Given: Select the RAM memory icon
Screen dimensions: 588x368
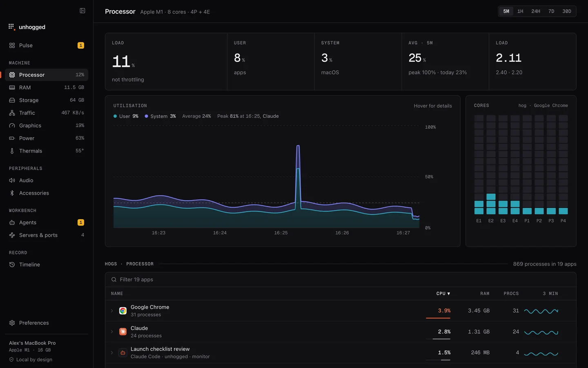Looking at the screenshot, I should [12, 88].
